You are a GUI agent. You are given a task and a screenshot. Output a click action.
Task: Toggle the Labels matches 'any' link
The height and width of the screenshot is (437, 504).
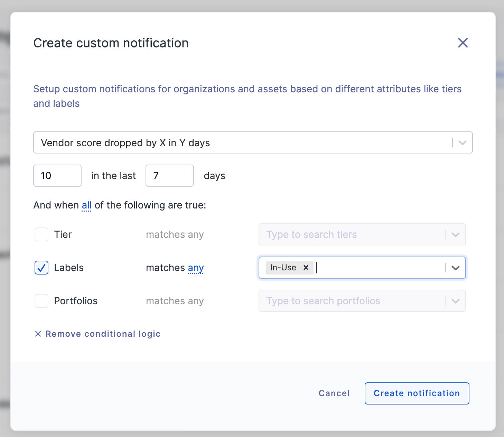click(x=196, y=268)
